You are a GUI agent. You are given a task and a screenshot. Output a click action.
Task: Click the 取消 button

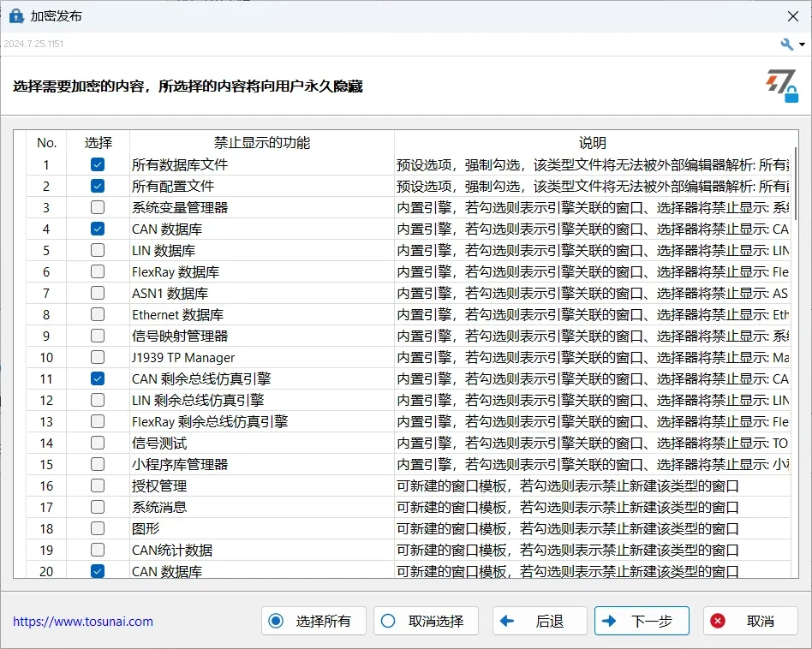pyautogui.click(x=749, y=621)
